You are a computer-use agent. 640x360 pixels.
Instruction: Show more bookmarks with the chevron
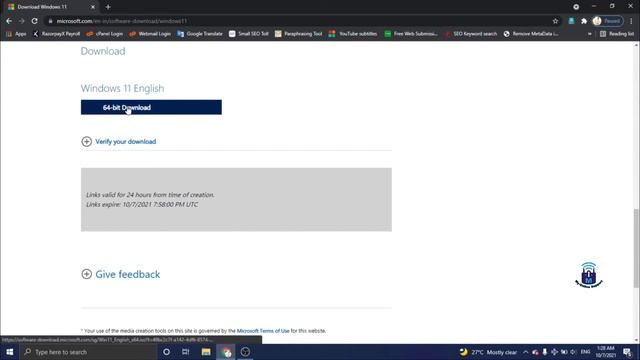[589, 34]
